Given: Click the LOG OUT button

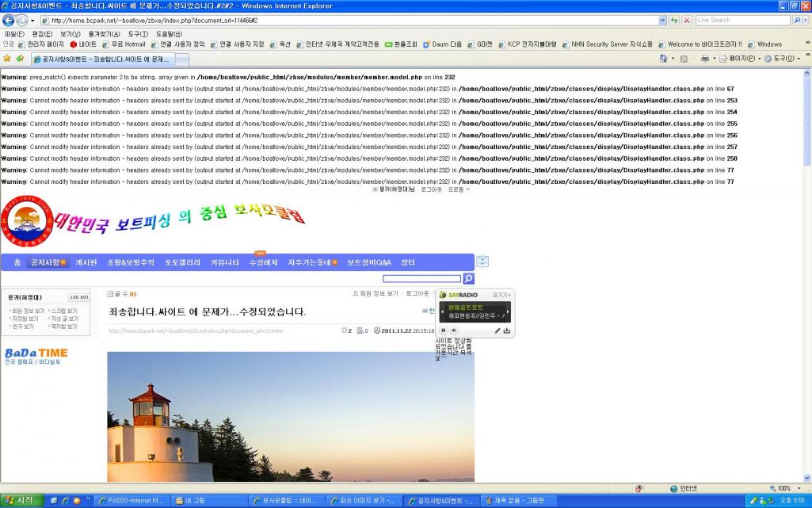Looking at the screenshot, I should (x=79, y=297).
